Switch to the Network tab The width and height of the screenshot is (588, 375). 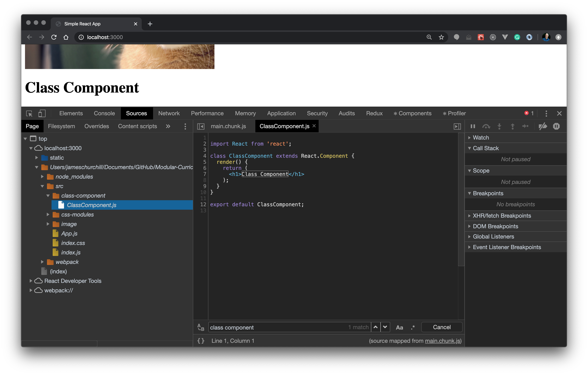(x=169, y=113)
